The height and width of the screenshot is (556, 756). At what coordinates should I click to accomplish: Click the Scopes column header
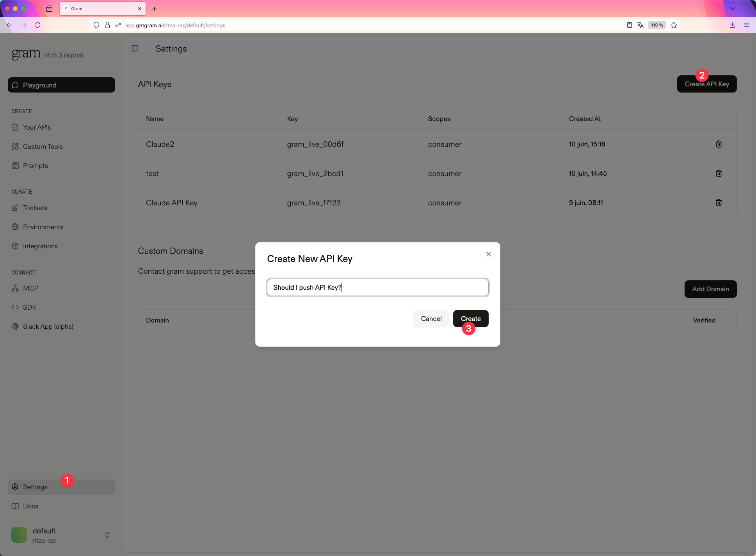point(439,119)
